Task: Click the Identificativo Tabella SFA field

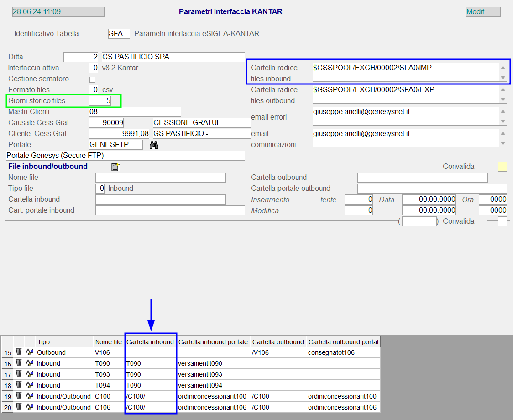Action: coord(119,34)
